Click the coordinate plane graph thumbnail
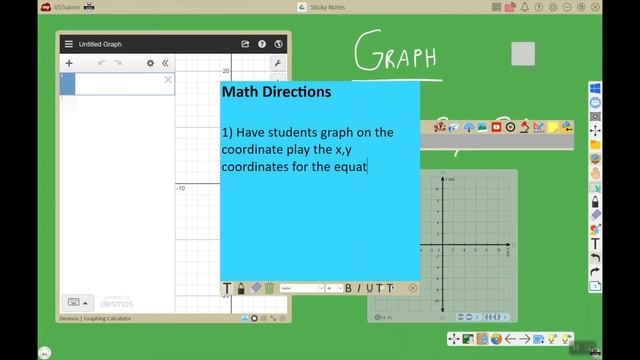 coord(442,247)
